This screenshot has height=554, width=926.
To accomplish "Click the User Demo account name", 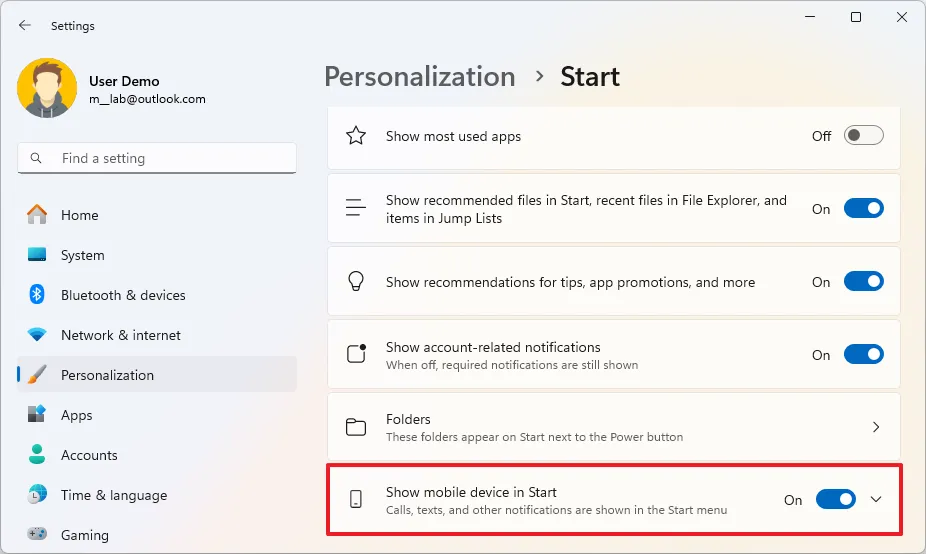I will pyautogui.click(x=124, y=81).
